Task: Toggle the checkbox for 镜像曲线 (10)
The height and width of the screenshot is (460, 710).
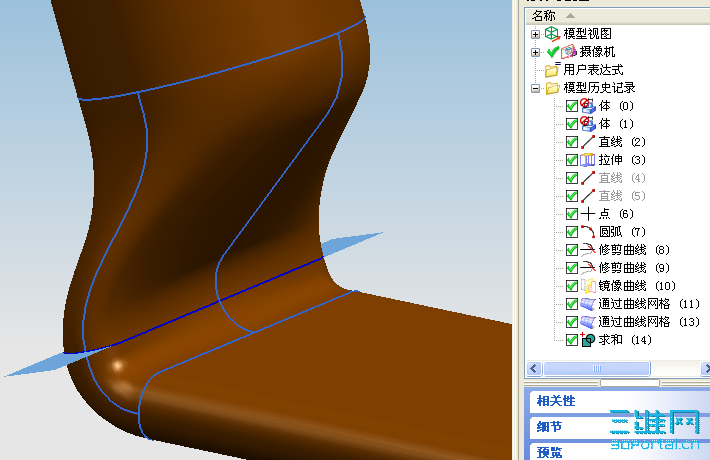Action: (x=572, y=286)
